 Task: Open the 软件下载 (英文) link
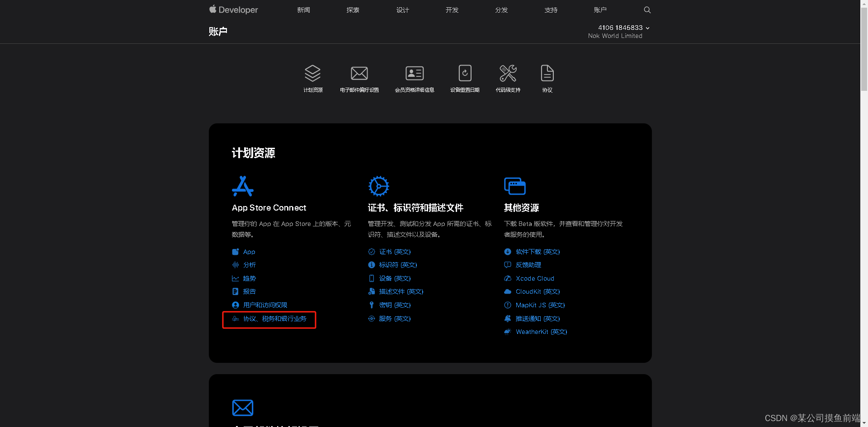coord(538,252)
